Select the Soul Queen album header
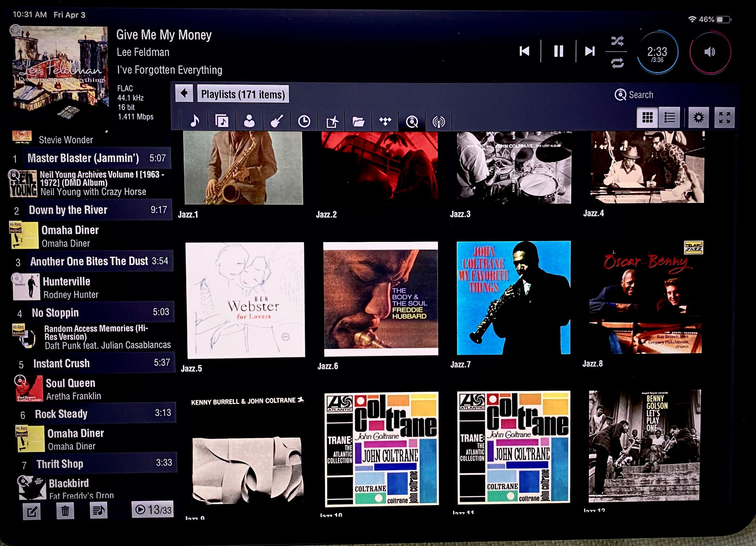756x546 pixels. coord(95,389)
